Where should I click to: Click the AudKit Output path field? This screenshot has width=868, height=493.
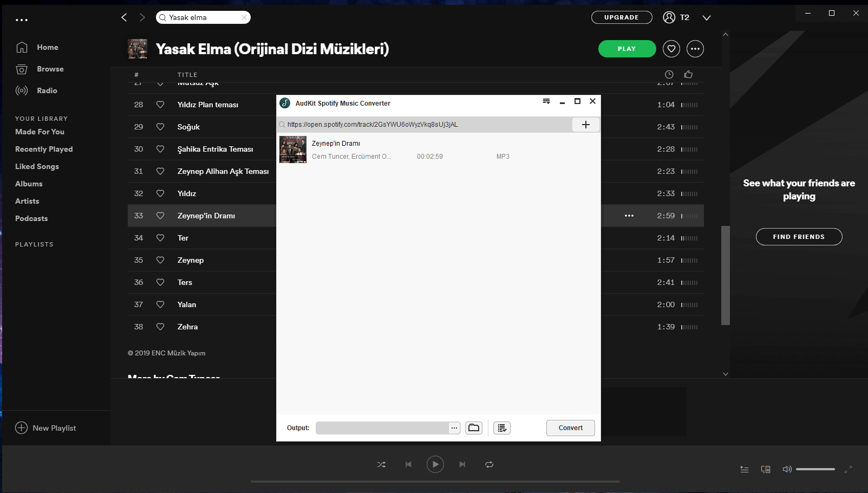coord(382,428)
